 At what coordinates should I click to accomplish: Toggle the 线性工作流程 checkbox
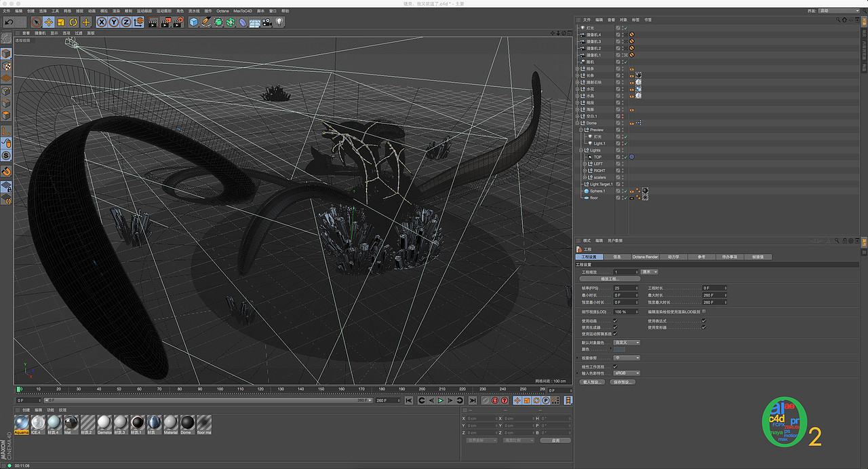[x=615, y=367]
